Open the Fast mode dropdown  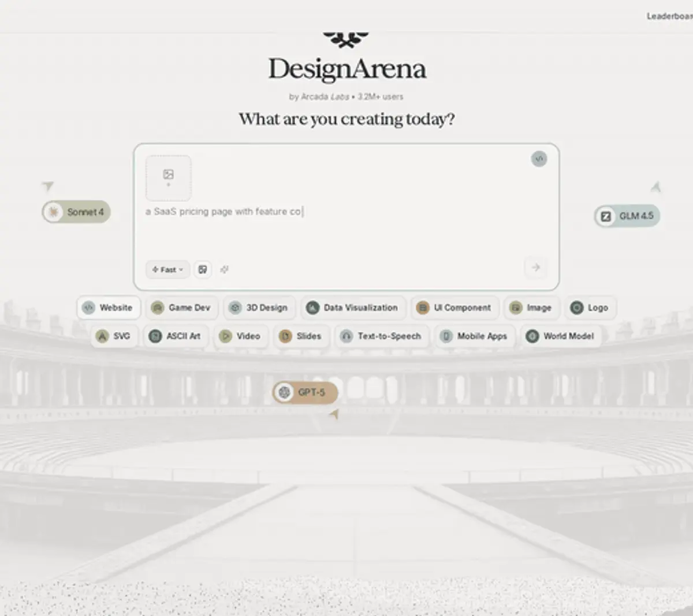(167, 269)
